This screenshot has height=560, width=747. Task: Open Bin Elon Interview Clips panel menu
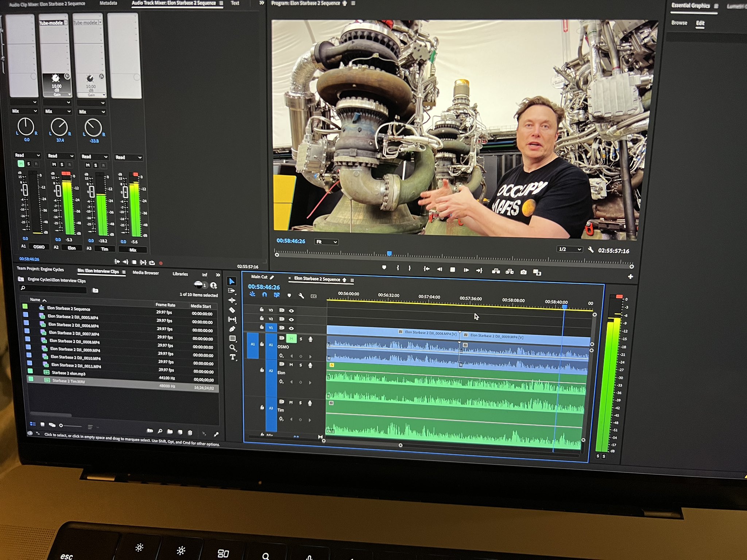tap(124, 272)
